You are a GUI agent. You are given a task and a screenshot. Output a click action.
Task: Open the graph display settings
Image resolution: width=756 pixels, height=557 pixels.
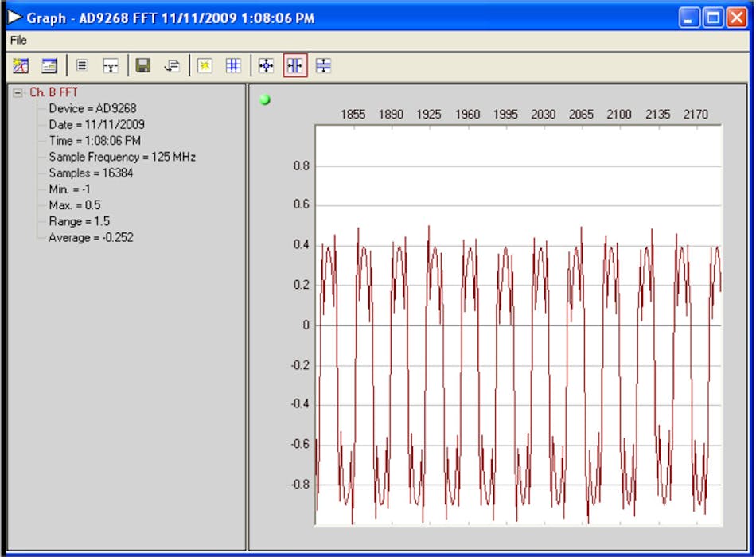pos(49,66)
